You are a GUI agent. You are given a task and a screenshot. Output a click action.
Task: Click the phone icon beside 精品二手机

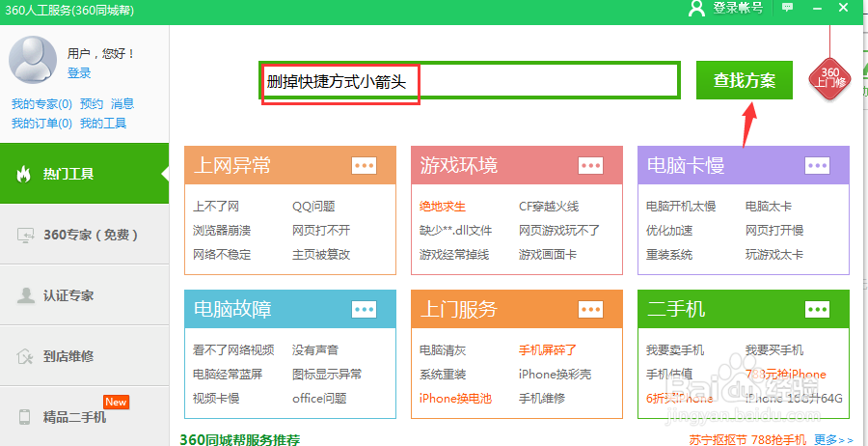(24, 417)
